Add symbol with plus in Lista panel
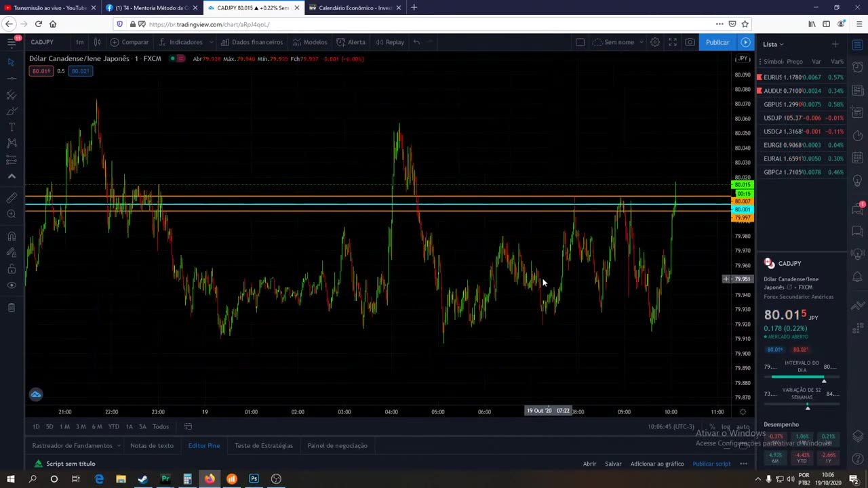Image resolution: width=868 pixels, height=488 pixels. [x=835, y=44]
